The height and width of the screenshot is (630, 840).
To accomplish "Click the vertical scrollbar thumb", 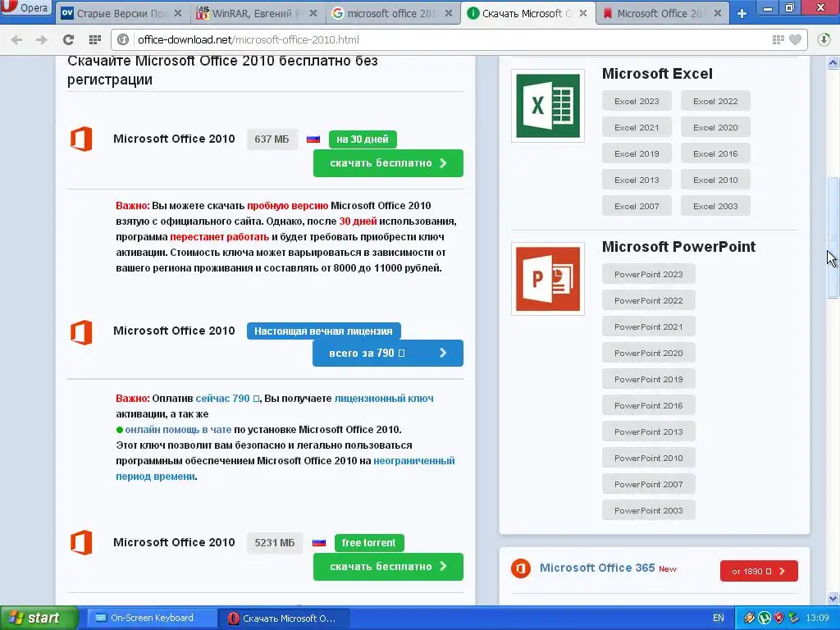I will pyautogui.click(x=833, y=237).
